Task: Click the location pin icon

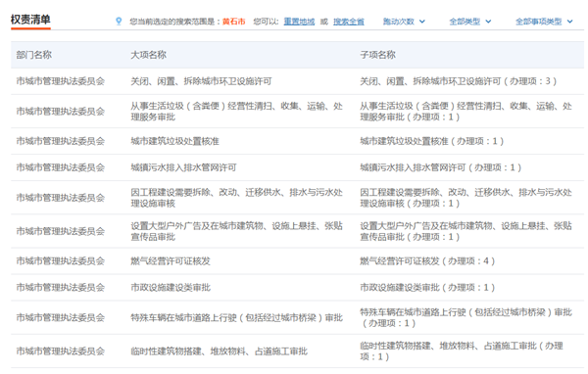Action: (119, 21)
